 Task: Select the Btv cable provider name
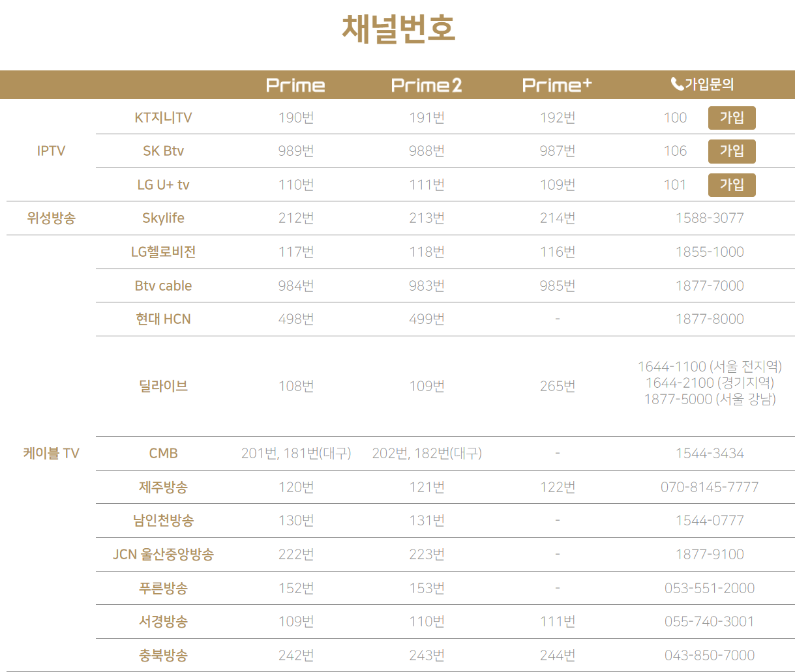pyautogui.click(x=163, y=286)
